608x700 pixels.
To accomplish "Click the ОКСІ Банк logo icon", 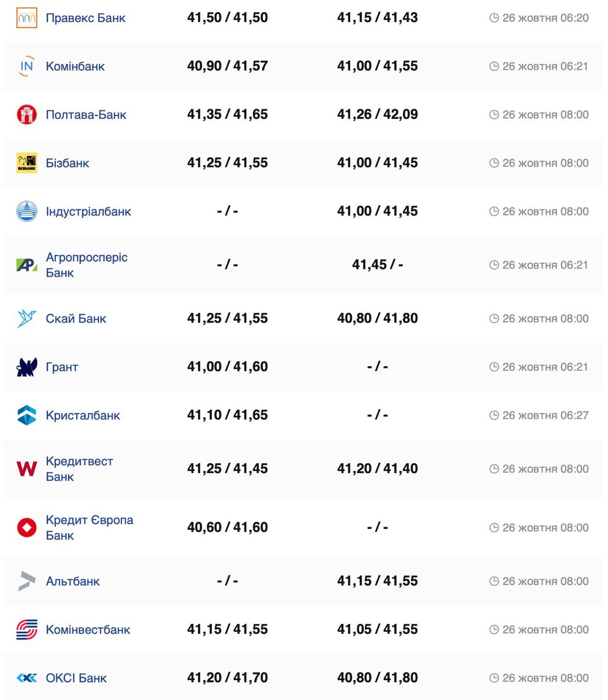I will coord(27,678).
